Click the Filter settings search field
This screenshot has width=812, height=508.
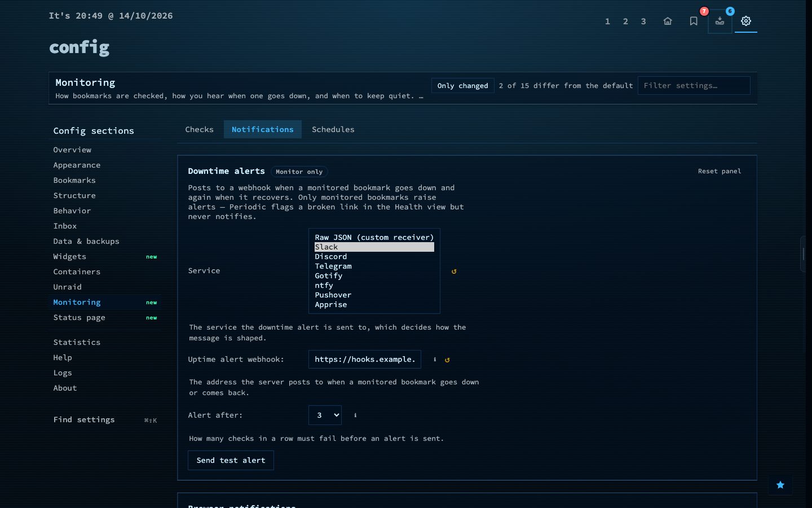click(694, 86)
